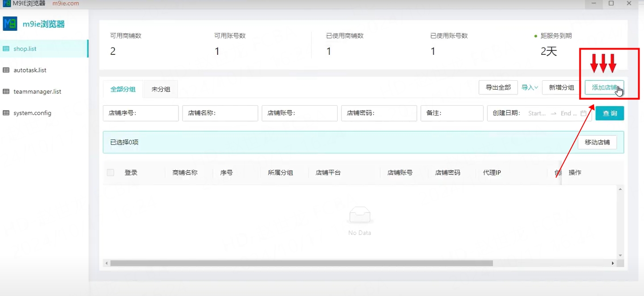The width and height of the screenshot is (644, 296).
Task: Toggle the select-all checkbox in table header
Action: click(x=110, y=173)
